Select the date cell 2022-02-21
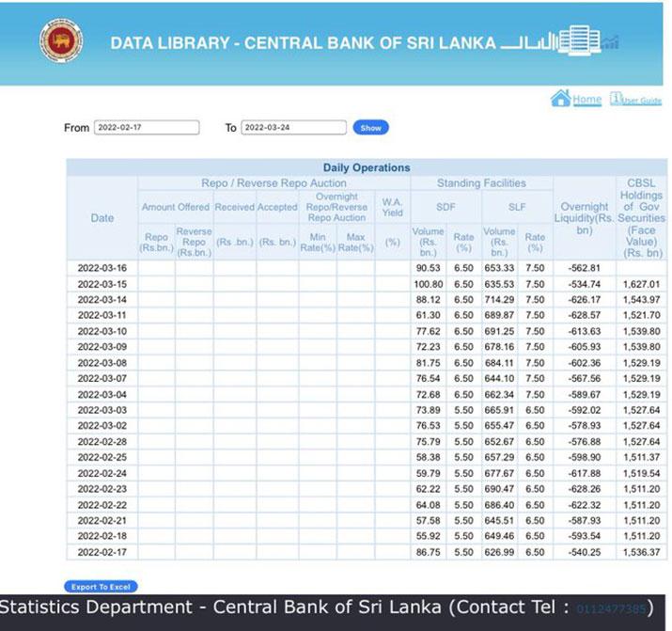Image resolution: width=672 pixels, height=631 pixels. tap(102, 520)
